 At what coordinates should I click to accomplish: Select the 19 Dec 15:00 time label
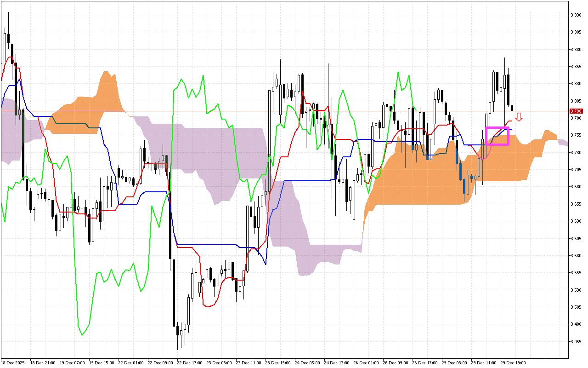[x=101, y=363]
